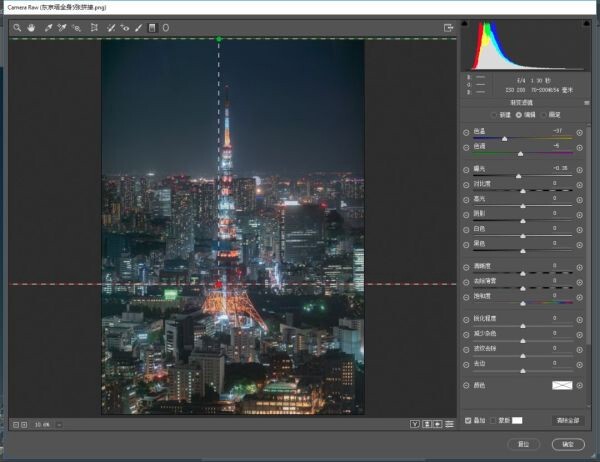Click the 确定 (OK) button

pos(568,444)
